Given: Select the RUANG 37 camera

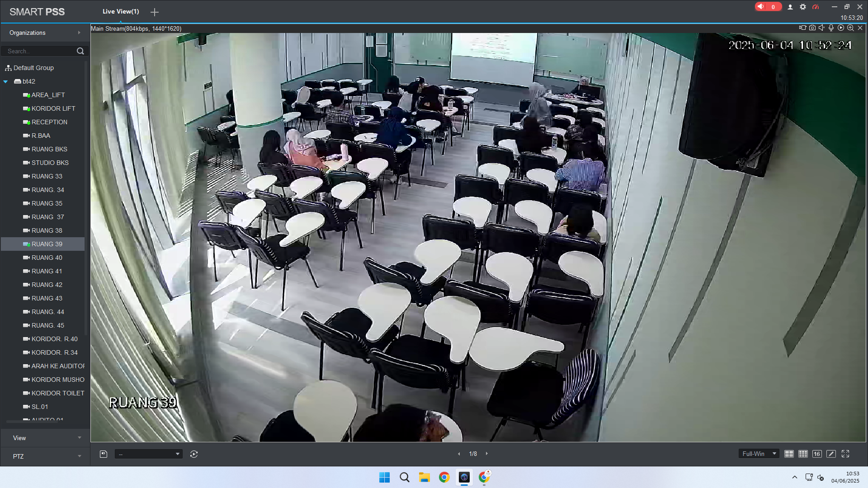Looking at the screenshot, I should pyautogui.click(x=48, y=217).
